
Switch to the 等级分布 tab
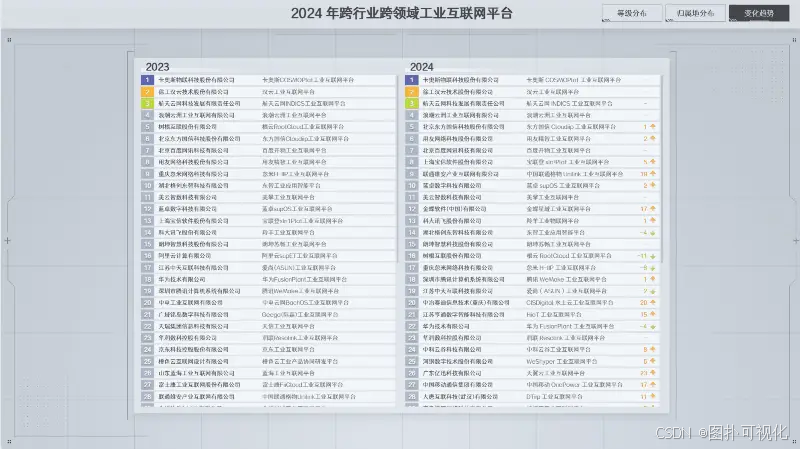tap(632, 13)
